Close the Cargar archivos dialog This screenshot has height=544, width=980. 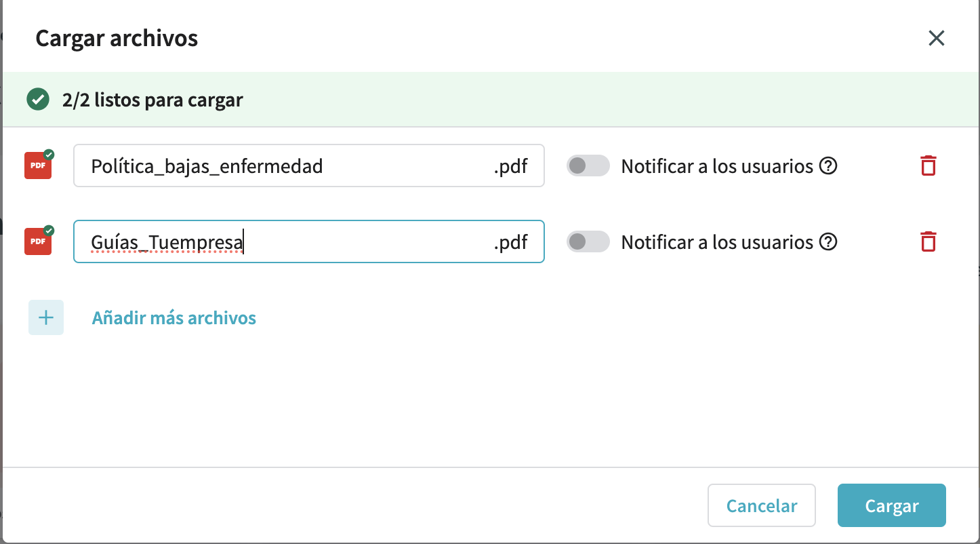tap(937, 38)
